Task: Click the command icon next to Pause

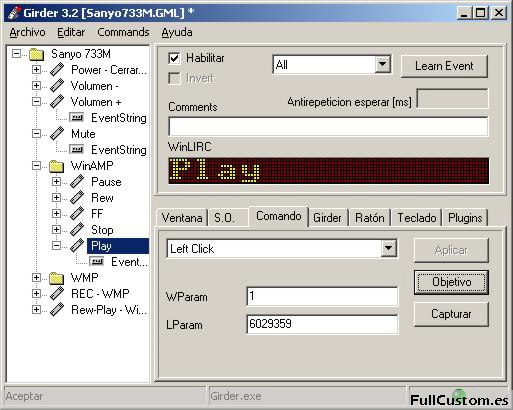Action: (x=77, y=182)
